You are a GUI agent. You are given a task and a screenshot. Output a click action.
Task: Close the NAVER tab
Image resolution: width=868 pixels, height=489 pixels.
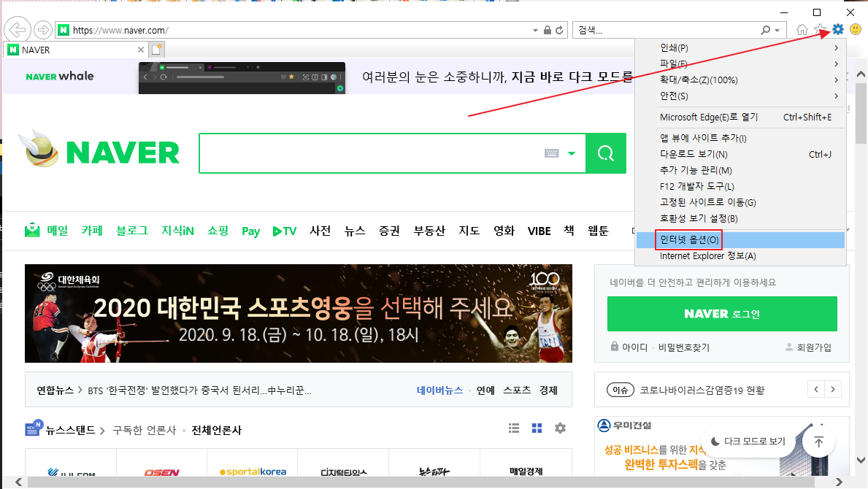pos(141,50)
